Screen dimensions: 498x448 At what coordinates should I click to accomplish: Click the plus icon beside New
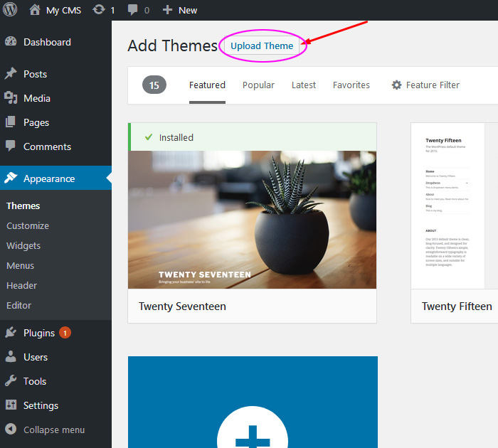click(167, 10)
